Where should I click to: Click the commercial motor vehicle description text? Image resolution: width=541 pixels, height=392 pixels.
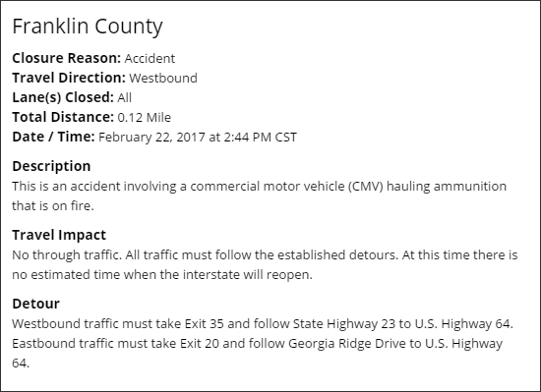260,187
